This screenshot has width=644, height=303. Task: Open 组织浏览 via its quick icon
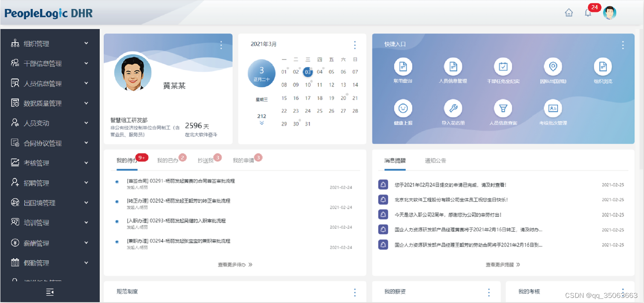pyautogui.click(x=603, y=67)
